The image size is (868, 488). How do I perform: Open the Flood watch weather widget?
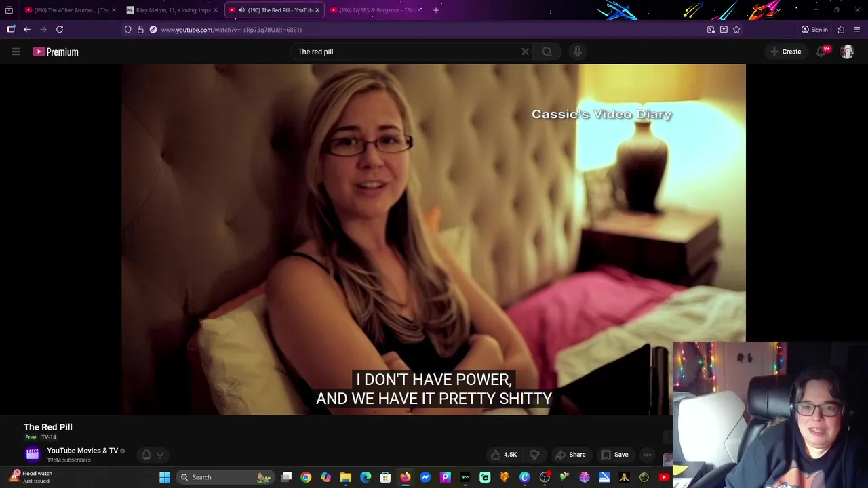[31, 477]
